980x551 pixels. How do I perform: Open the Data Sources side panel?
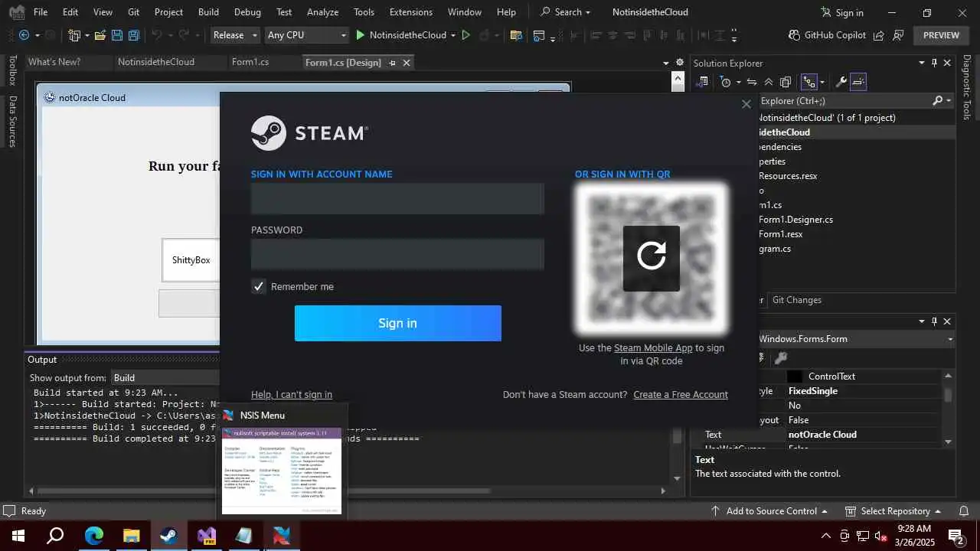click(x=12, y=121)
